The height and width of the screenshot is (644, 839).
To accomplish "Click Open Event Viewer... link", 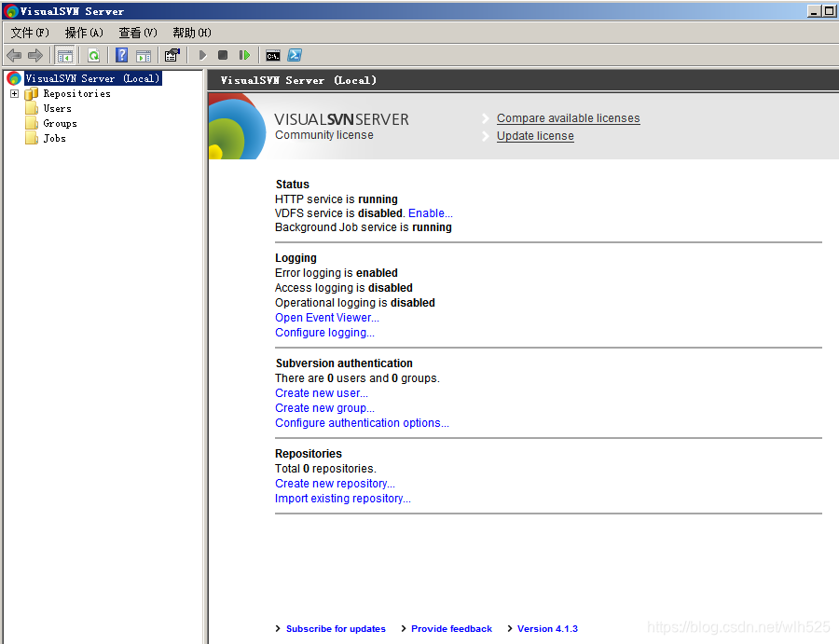I will point(327,318).
